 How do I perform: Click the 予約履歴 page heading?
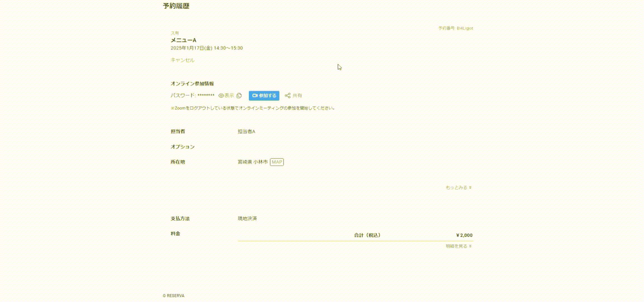[x=176, y=6]
